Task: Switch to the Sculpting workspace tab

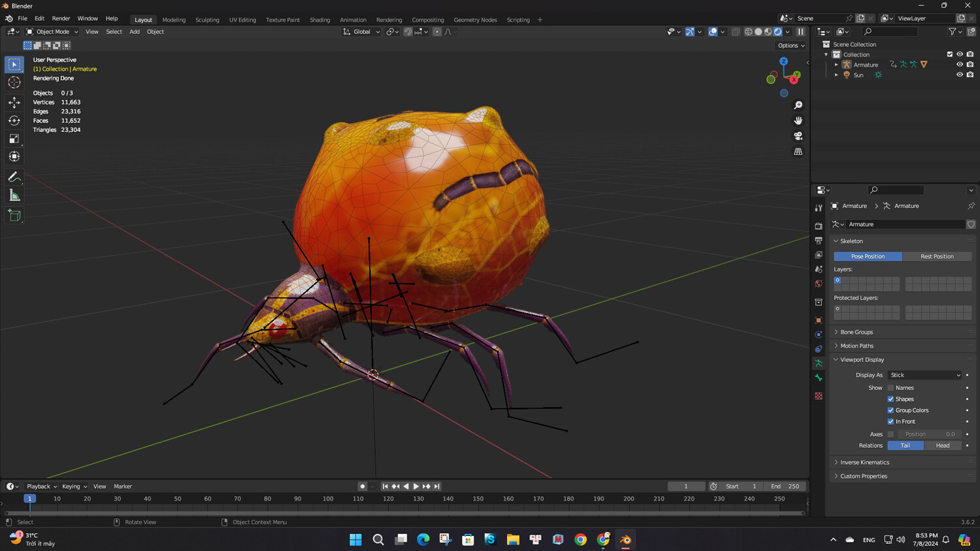Action: 207,20
